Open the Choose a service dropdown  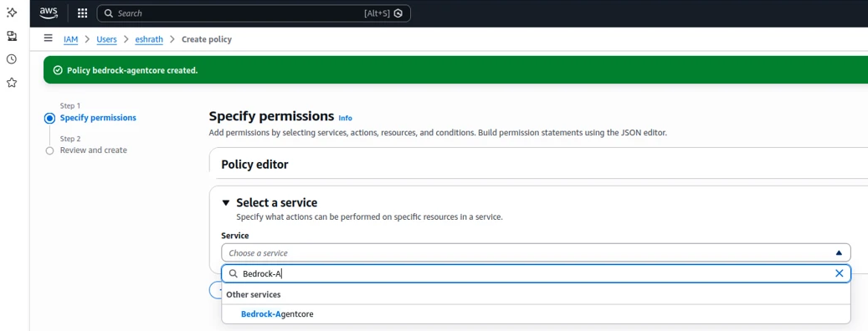coord(536,252)
